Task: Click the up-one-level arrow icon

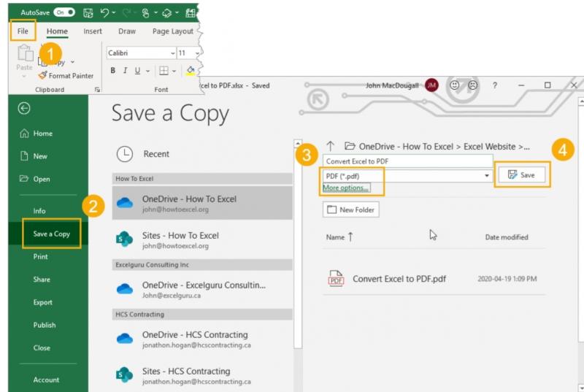Action: (x=331, y=146)
